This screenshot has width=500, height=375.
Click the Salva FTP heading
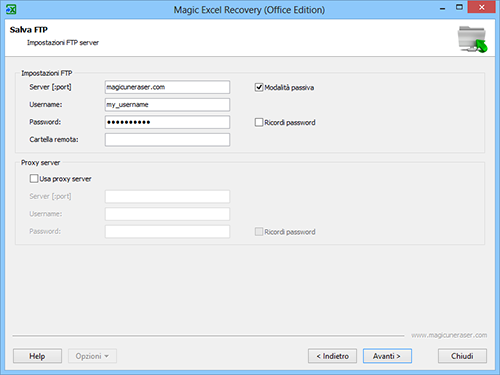[x=29, y=30]
